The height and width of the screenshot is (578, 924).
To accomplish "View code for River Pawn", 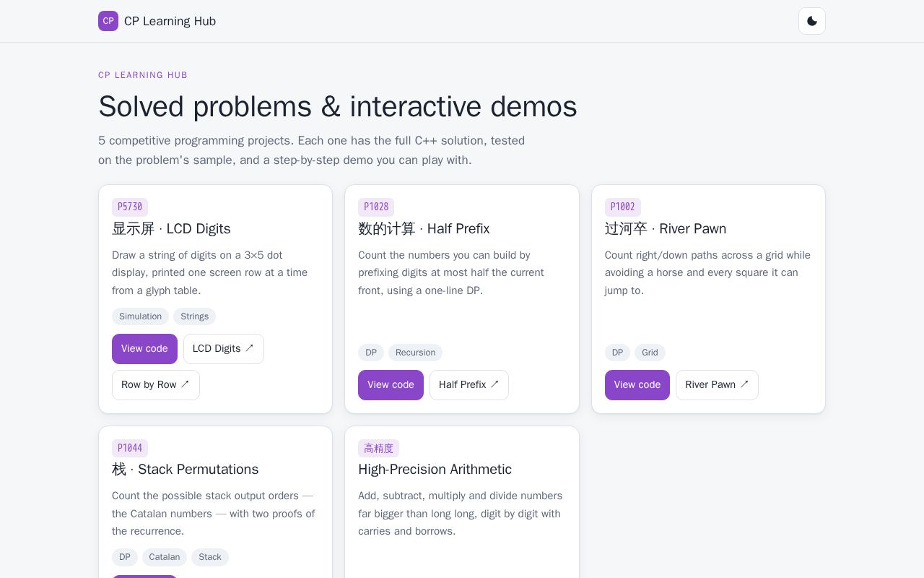I will click(x=637, y=385).
